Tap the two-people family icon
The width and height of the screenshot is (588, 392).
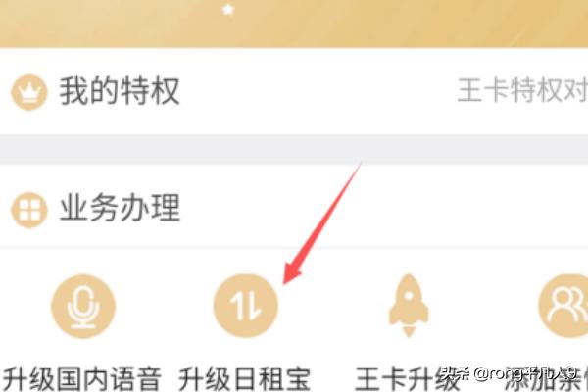(x=563, y=306)
